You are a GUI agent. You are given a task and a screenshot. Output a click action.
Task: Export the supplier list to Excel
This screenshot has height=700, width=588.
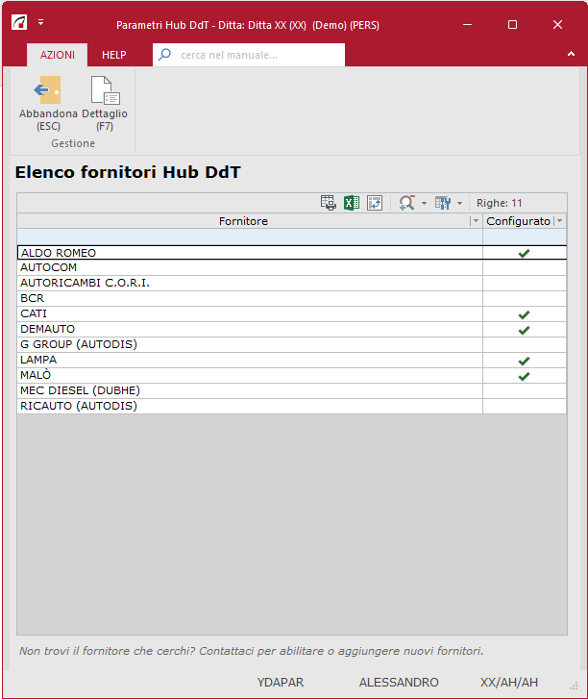352,203
